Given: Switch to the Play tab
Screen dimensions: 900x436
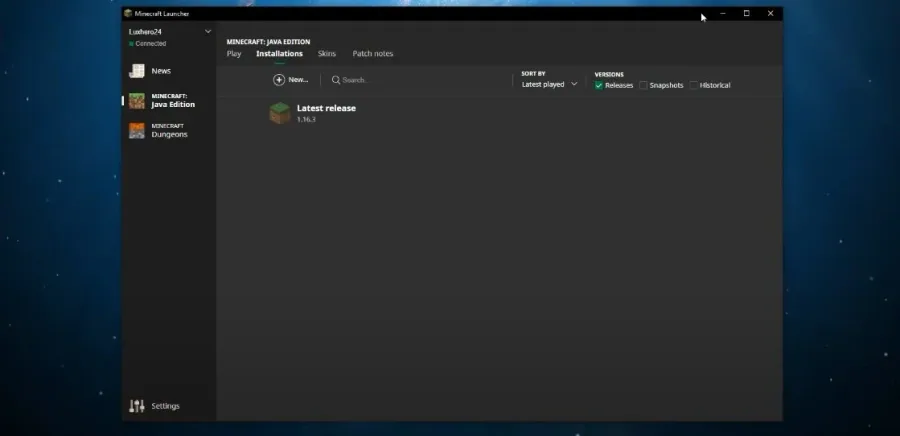Looking at the screenshot, I should [234, 53].
